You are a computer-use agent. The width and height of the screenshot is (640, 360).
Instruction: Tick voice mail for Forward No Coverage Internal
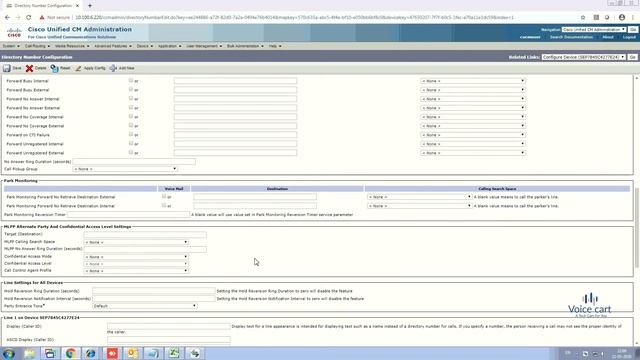click(x=131, y=116)
